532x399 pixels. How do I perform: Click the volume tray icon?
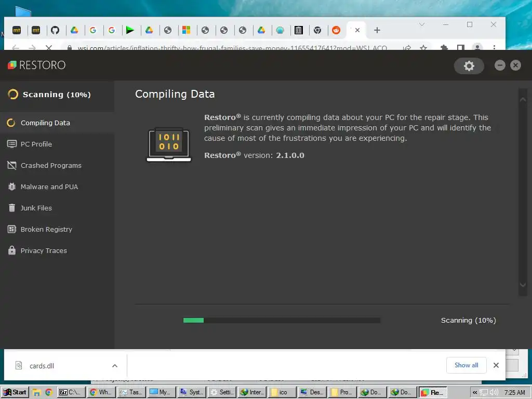pyautogui.click(x=494, y=393)
